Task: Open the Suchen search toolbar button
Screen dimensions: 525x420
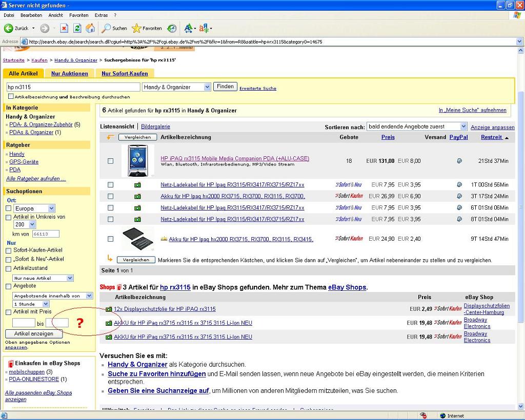Action: [x=114, y=28]
